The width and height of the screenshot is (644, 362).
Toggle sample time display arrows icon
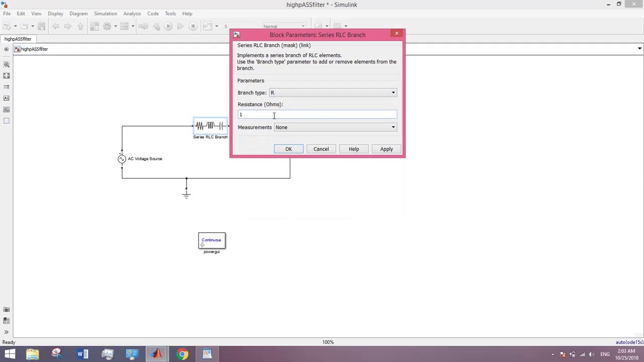tap(7, 87)
